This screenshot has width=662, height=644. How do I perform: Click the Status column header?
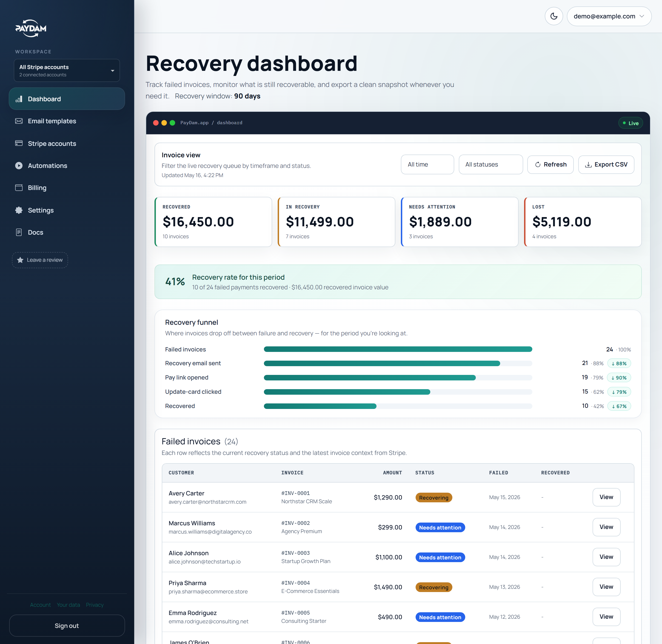425,472
